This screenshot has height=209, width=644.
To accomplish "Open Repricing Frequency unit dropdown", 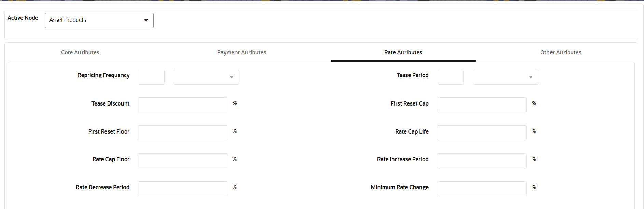I will pos(206,77).
